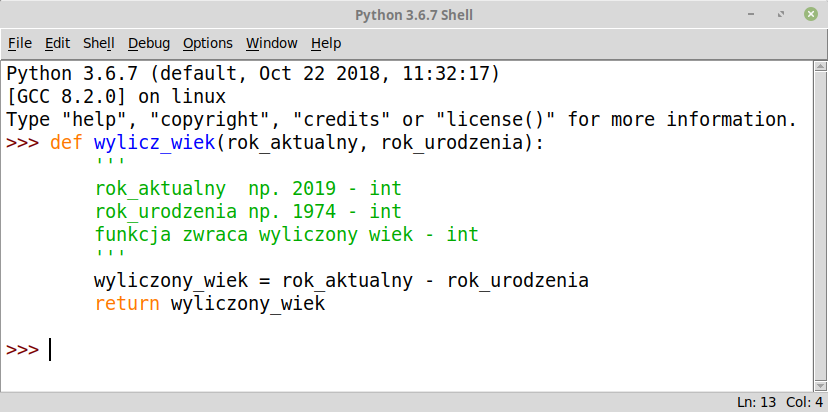Viewport: 828px width, 412px height.
Task: Close the Python Shell window
Action: [811, 15]
